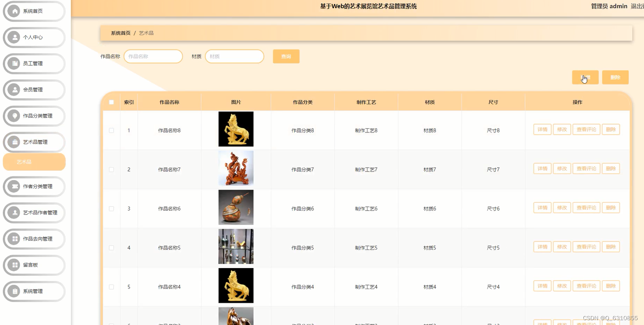Click the vases thumbnail for 作品名称5
This screenshot has width=644, height=325.
tap(236, 247)
